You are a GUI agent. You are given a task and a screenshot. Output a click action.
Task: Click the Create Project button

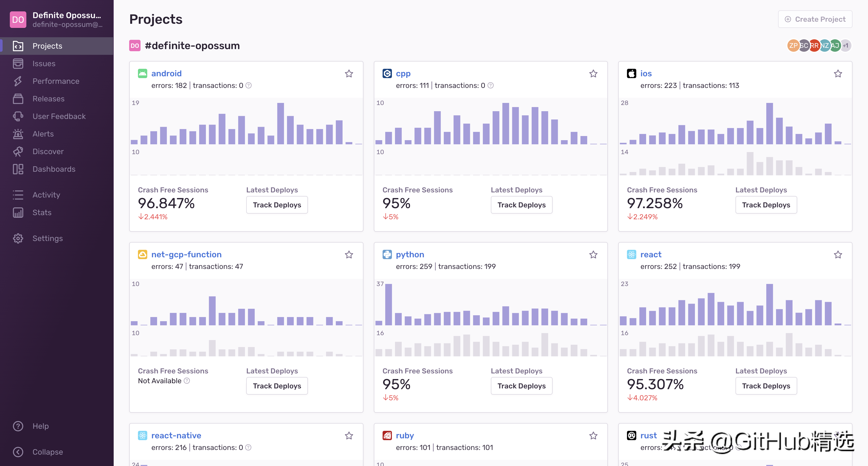coord(815,19)
